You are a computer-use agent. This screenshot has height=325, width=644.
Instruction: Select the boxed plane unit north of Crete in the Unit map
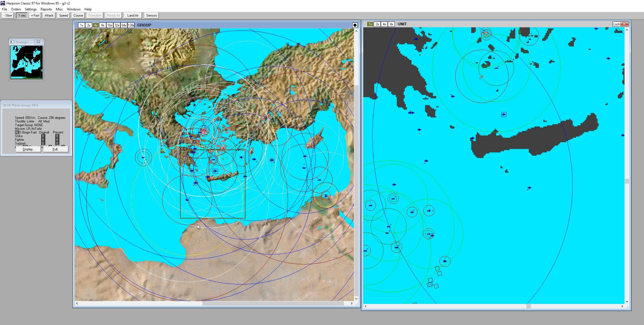(x=504, y=114)
